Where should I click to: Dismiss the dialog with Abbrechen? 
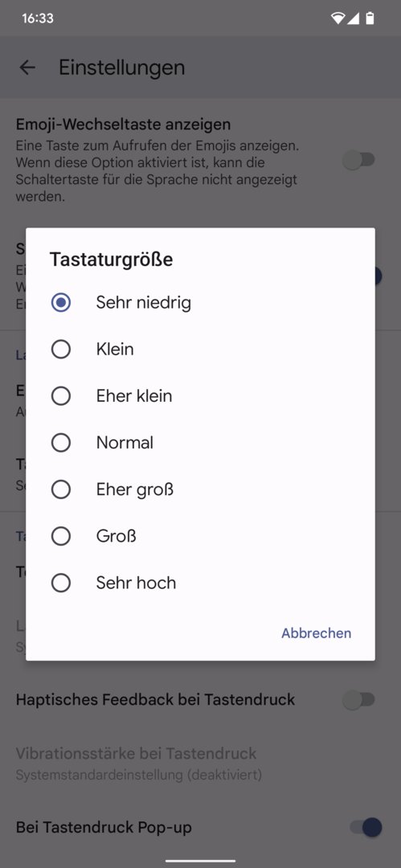click(317, 633)
